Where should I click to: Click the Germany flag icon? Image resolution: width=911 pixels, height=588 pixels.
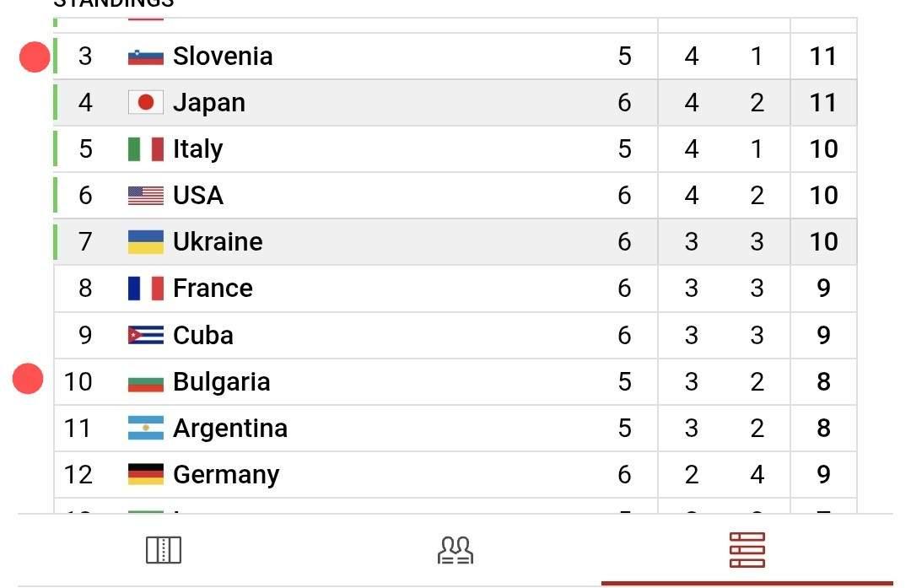(145, 474)
